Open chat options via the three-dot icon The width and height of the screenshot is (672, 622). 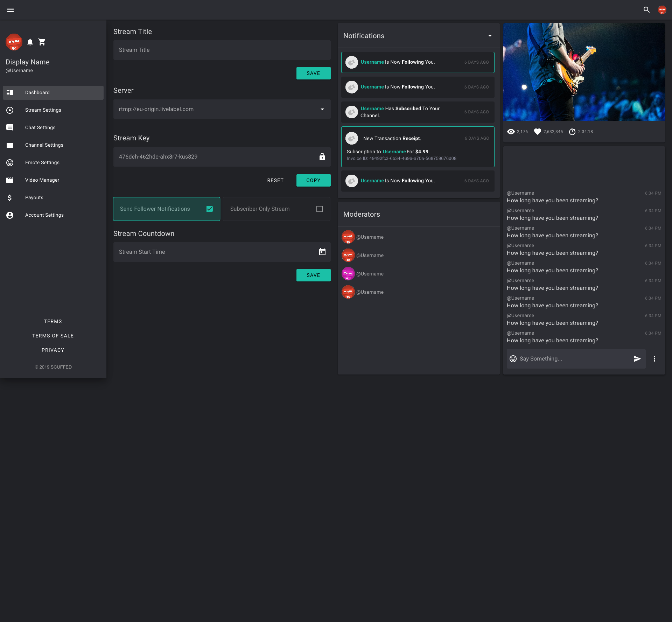coord(654,358)
